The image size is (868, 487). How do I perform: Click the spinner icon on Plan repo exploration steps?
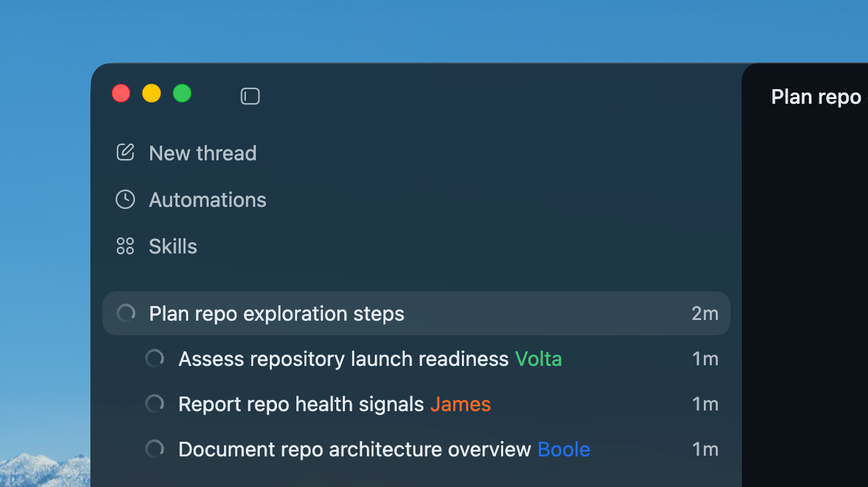click(x=126, y=313)
